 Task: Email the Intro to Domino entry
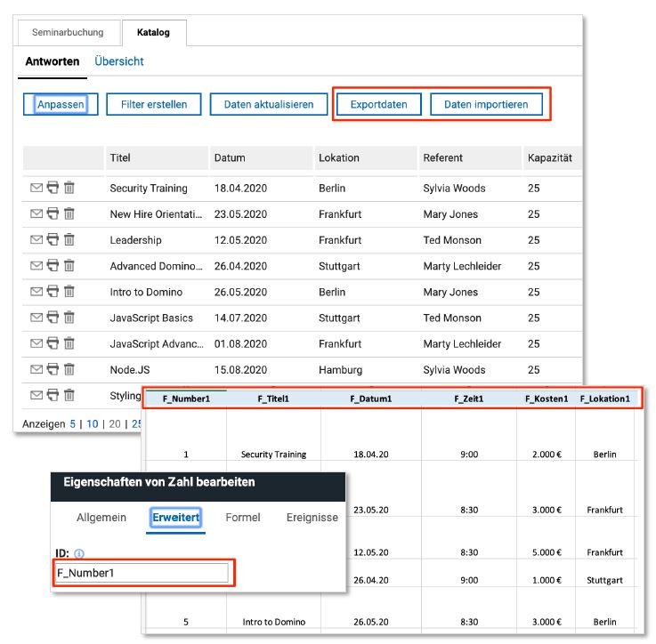(x=36, y=292)
